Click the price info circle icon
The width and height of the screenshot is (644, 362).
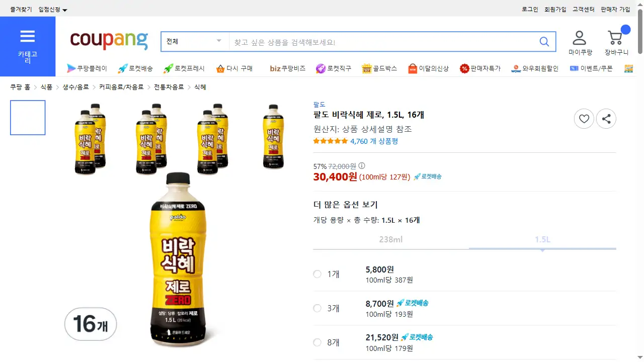(x=362, y=166)
